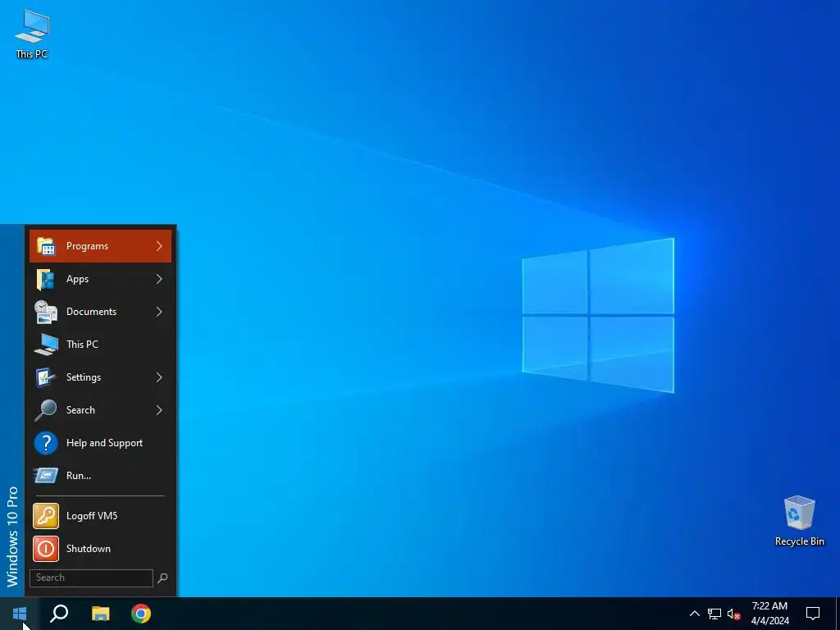Expand the Apps submenu arrow

tap(159, 279)
